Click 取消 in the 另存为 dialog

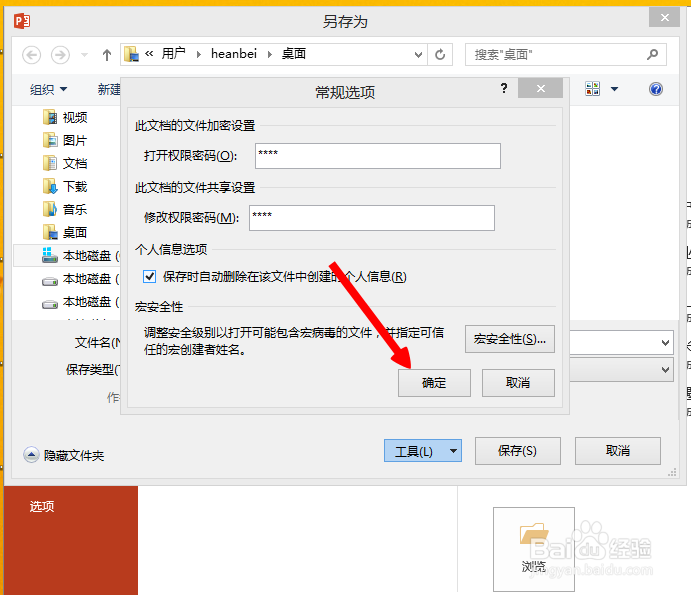[x=617, y=451]
